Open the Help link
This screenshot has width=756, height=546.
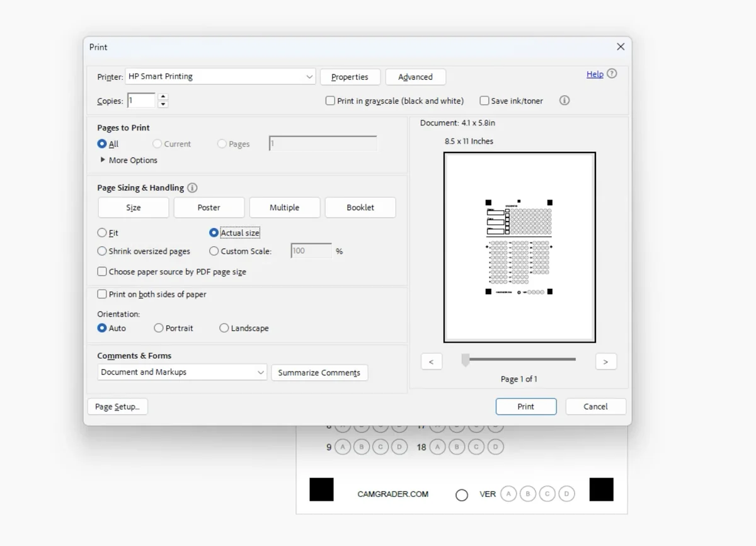point(595,74)
